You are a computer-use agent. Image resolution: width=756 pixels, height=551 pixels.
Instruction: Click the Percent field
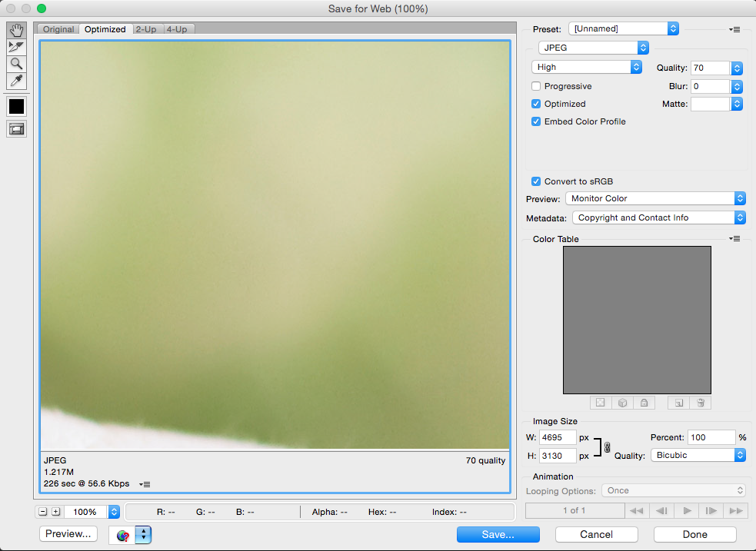[711, 437]
